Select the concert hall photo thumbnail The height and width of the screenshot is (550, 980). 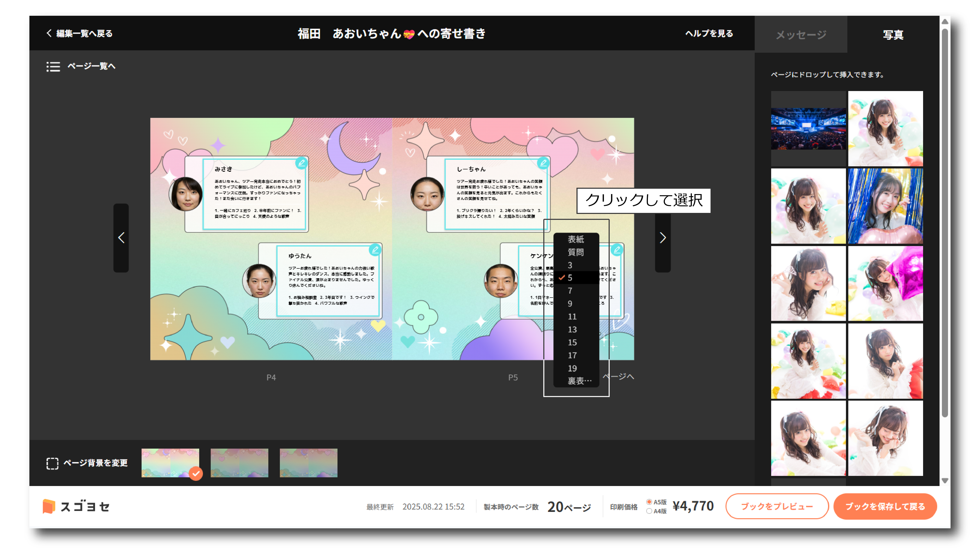[808, 129]
